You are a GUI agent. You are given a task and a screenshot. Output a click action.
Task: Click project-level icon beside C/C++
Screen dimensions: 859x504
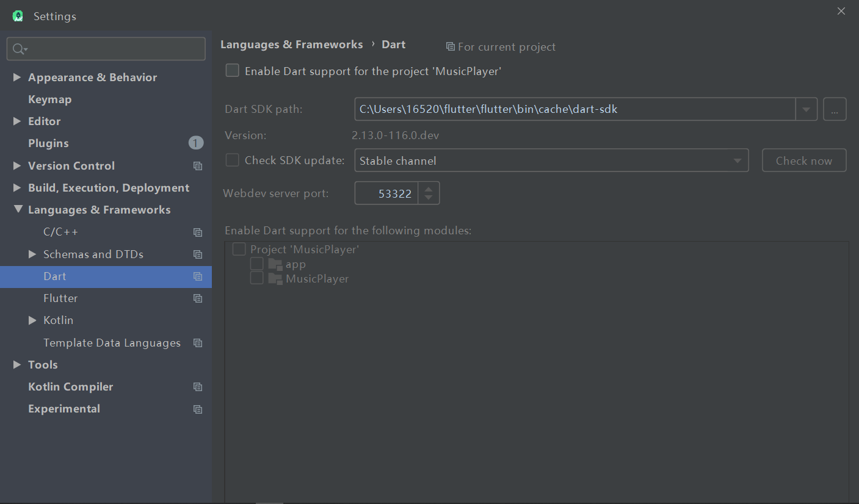tap(198, 232)
